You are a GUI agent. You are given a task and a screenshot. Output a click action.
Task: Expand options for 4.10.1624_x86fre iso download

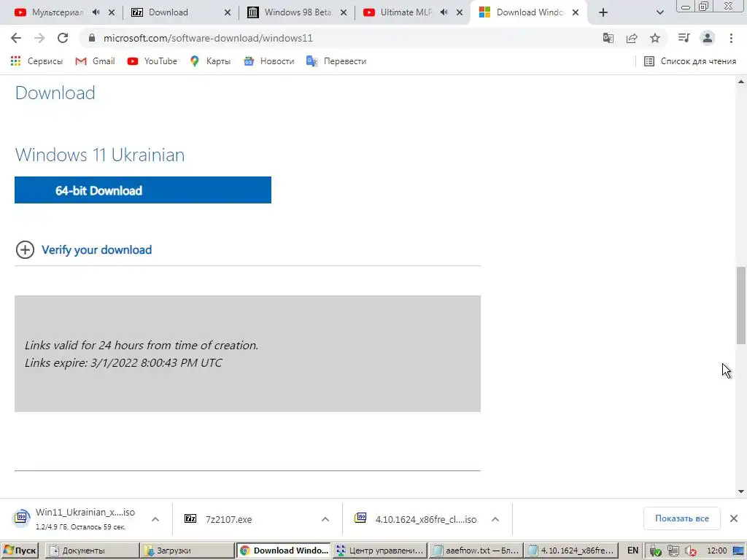click(x=495, y=519)
